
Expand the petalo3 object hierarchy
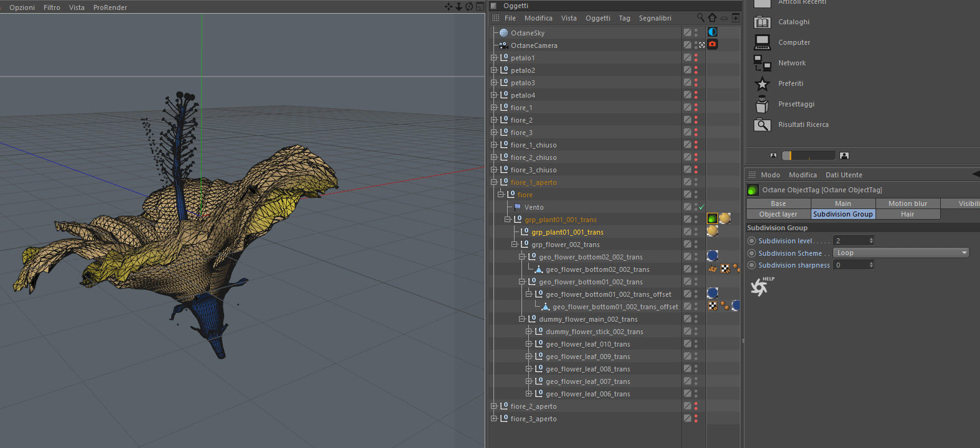(x=494, y=82)
